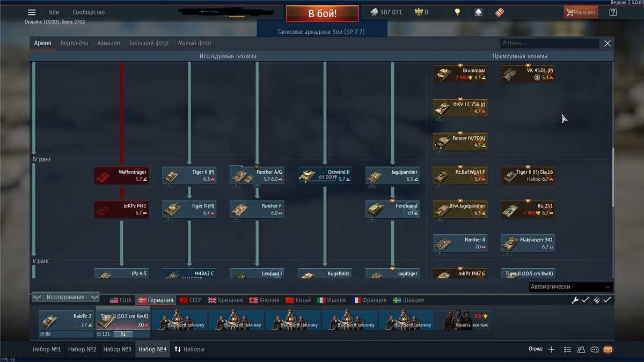Select the Jagdpanther research tree card
644x362 pixels.
click(392, 175)
